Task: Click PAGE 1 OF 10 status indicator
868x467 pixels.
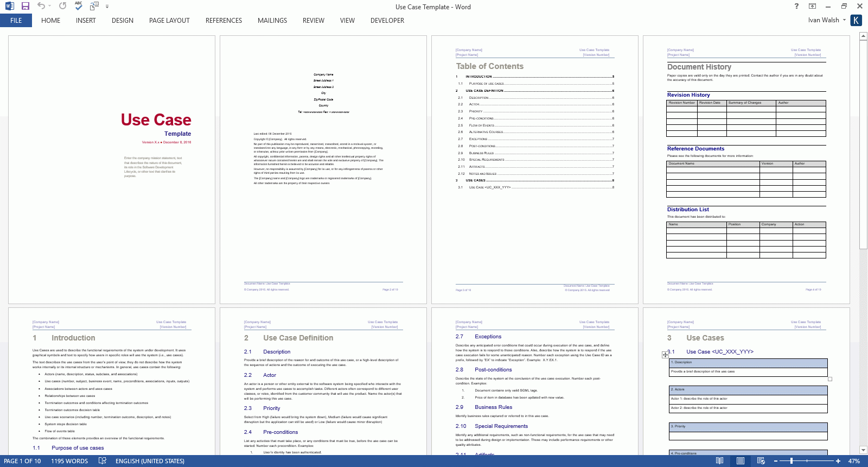Action: tap(22, 461)
